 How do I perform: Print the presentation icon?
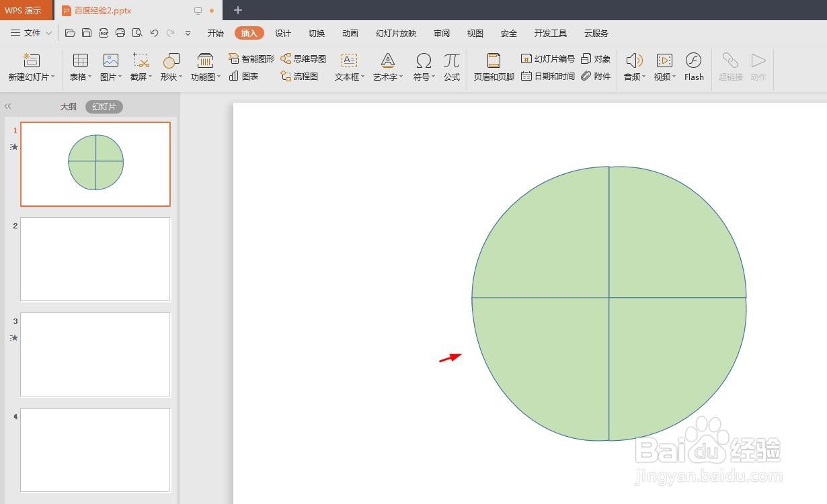pyautogui.click(x=120, y=33)
